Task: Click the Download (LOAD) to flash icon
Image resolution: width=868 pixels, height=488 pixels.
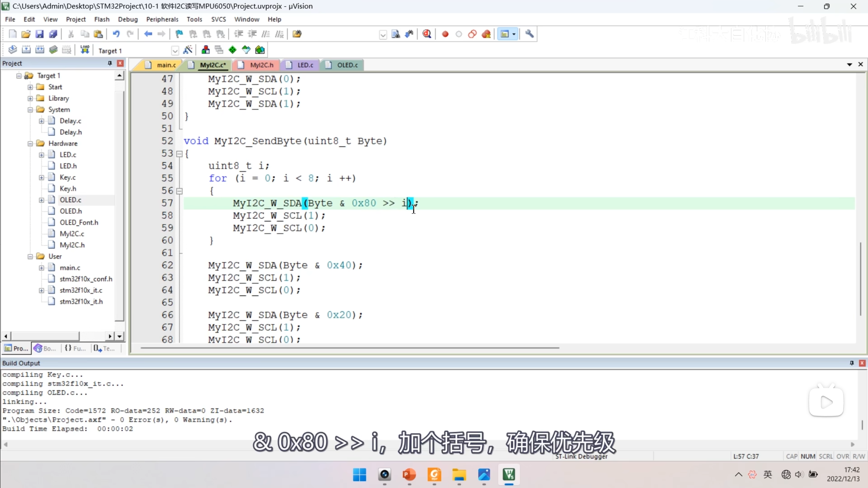Action: (x=84, y=50)
